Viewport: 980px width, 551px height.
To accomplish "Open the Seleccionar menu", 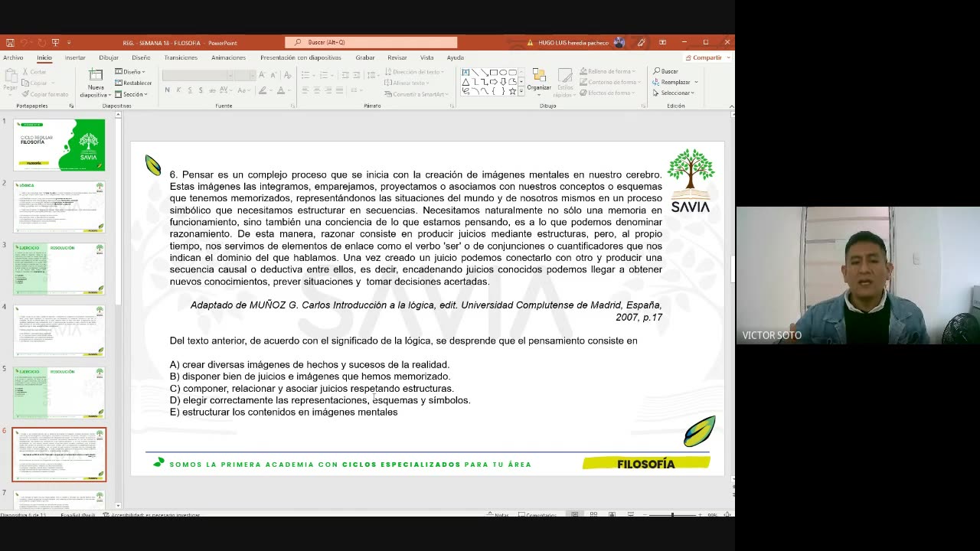I will coord(674,93).
